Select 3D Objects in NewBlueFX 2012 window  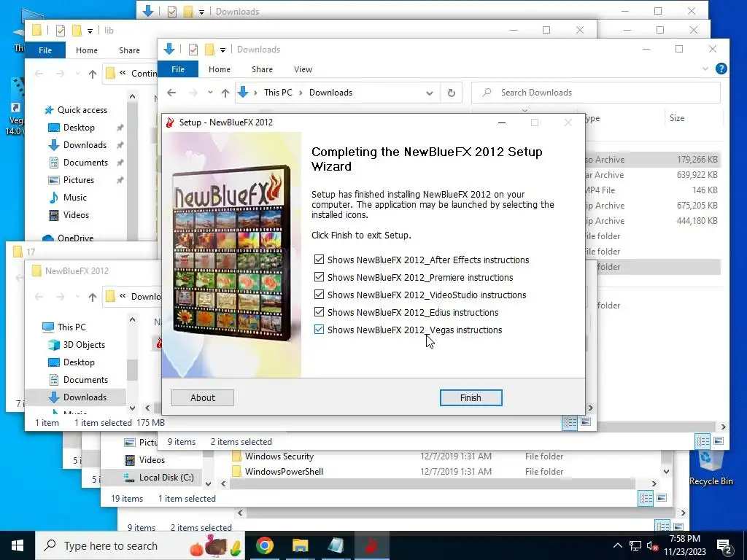point(84,345)
